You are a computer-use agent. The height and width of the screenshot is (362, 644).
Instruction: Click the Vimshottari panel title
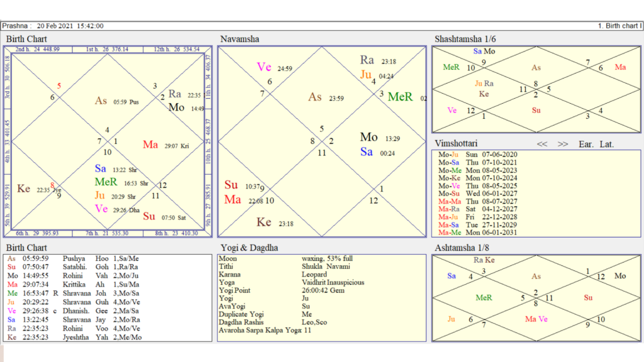pyautogui.click(x=456, y=143)
